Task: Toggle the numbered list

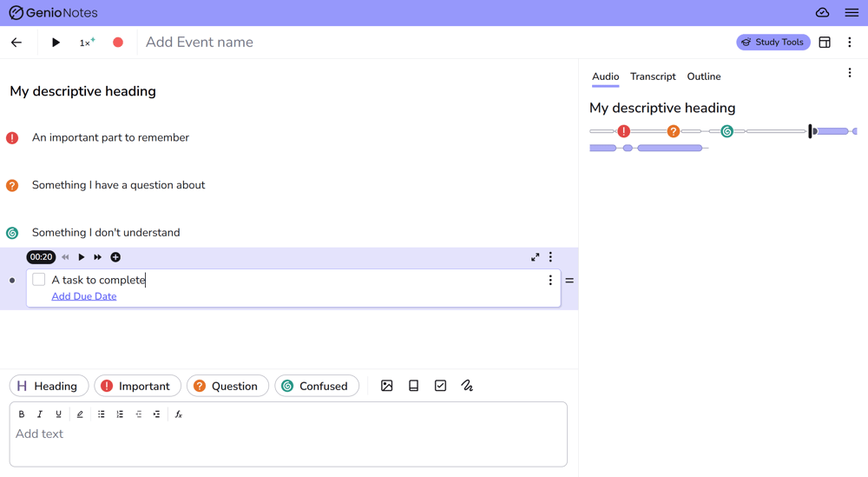Action: click(x=120, y=414)
